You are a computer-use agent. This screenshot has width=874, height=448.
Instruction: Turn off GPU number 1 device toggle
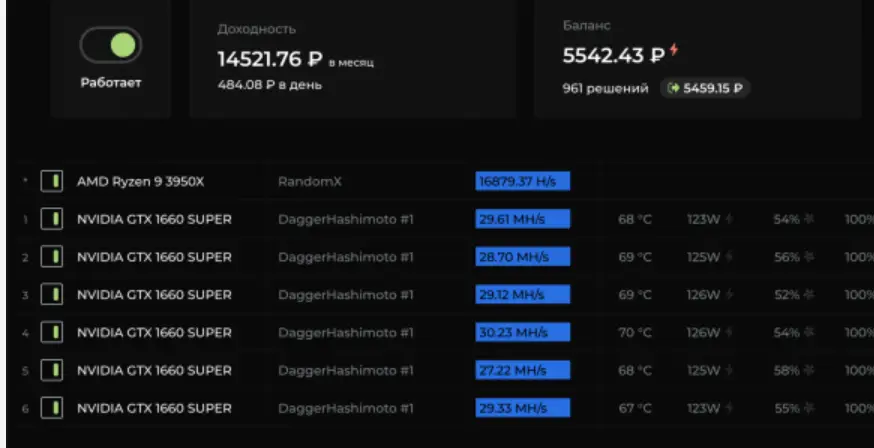pos(51,219)
